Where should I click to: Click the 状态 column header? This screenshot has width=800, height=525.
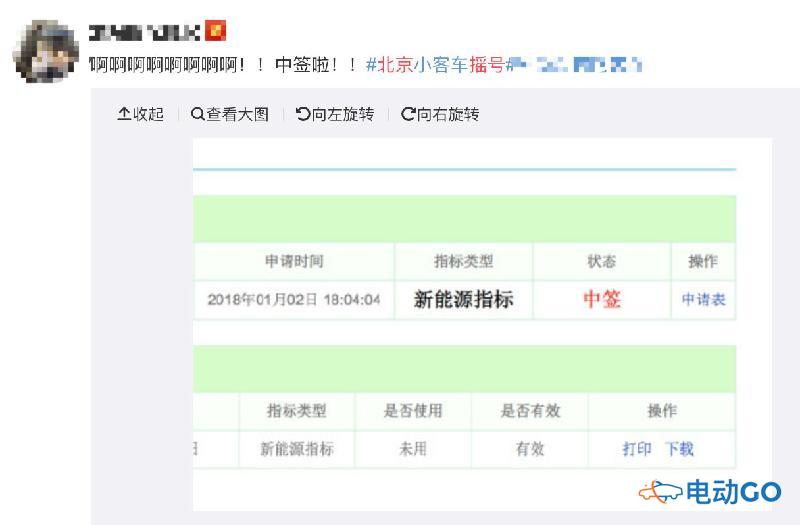point(601,261)
